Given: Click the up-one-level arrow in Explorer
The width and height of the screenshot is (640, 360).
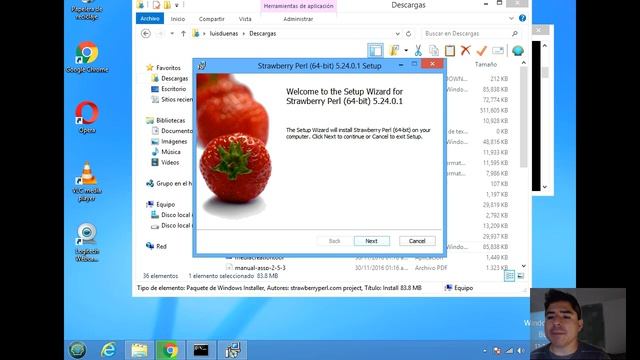Looking at the screenshot, I should (x=184, y=33).
